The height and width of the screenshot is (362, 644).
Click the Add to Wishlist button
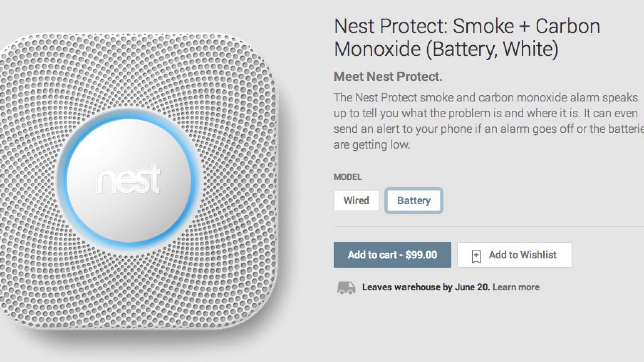click(514, 255)
